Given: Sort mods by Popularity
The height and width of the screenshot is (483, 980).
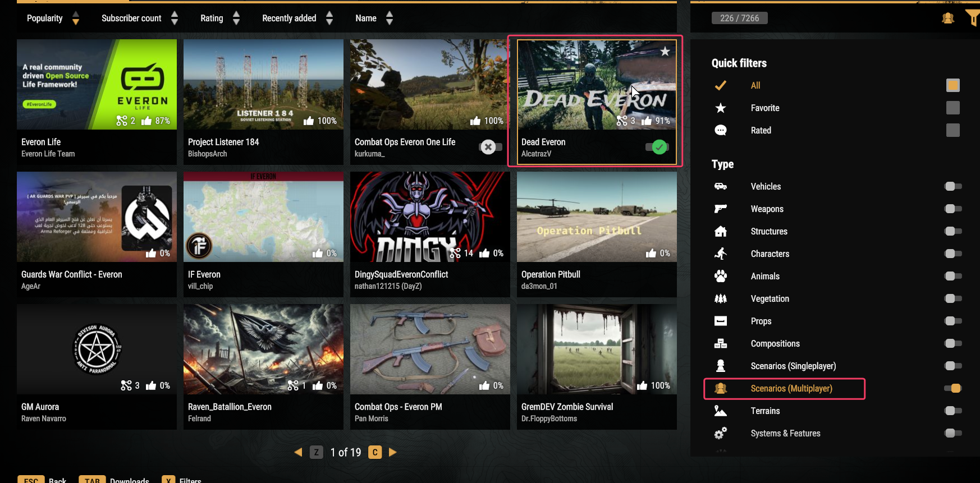Looking at the screenshot, I should pyautogui.click(x=45, y=18).
